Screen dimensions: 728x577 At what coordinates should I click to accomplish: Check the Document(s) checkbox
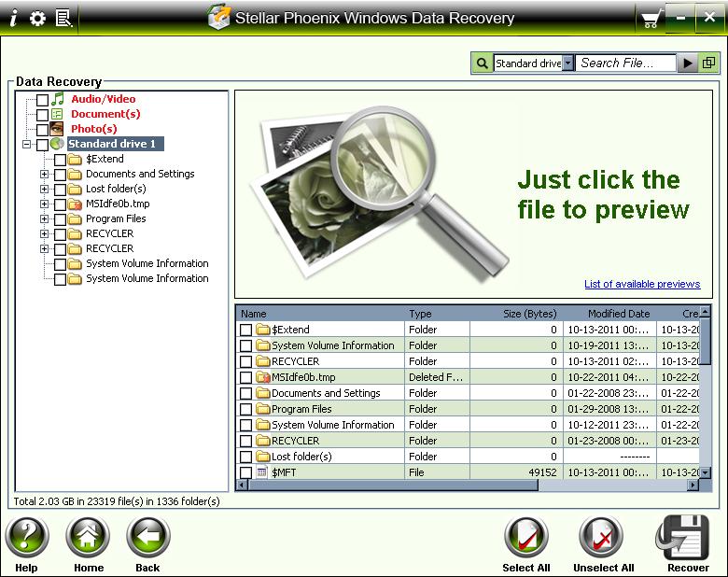[x=42, y=115]
